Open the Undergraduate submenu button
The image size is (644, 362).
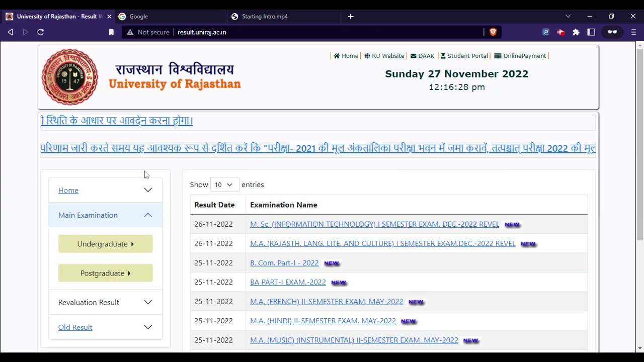[106, 244]
